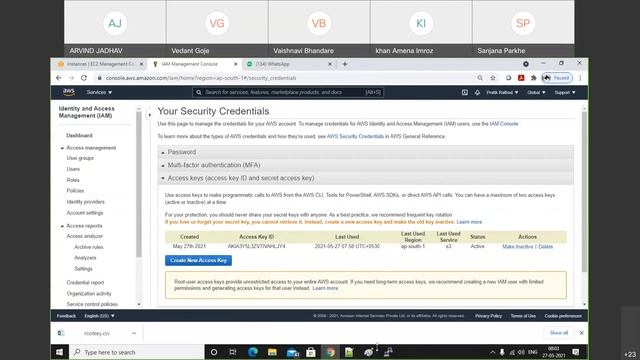Viewport: 640px width, 360px height.
Task: Open Microsoft Store from taskbar
Action: click(x=311, y=352)
